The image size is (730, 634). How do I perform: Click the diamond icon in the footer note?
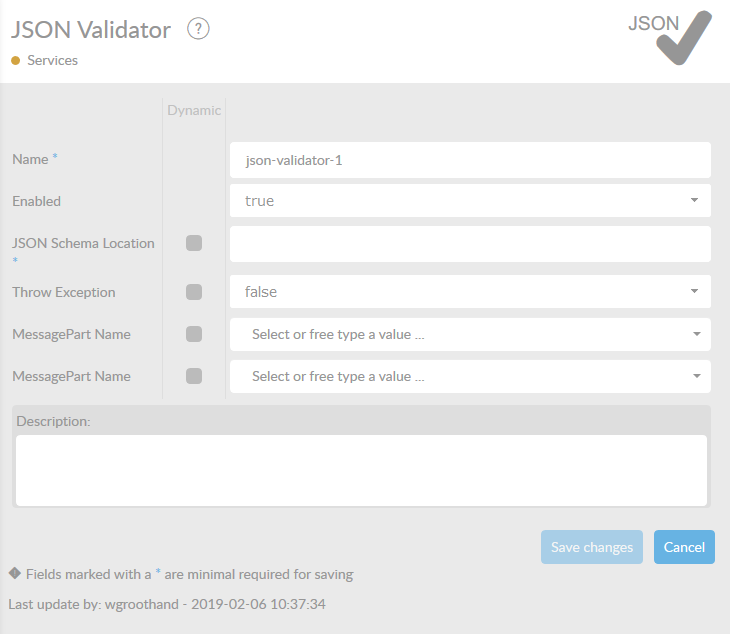tap(15, 574)
